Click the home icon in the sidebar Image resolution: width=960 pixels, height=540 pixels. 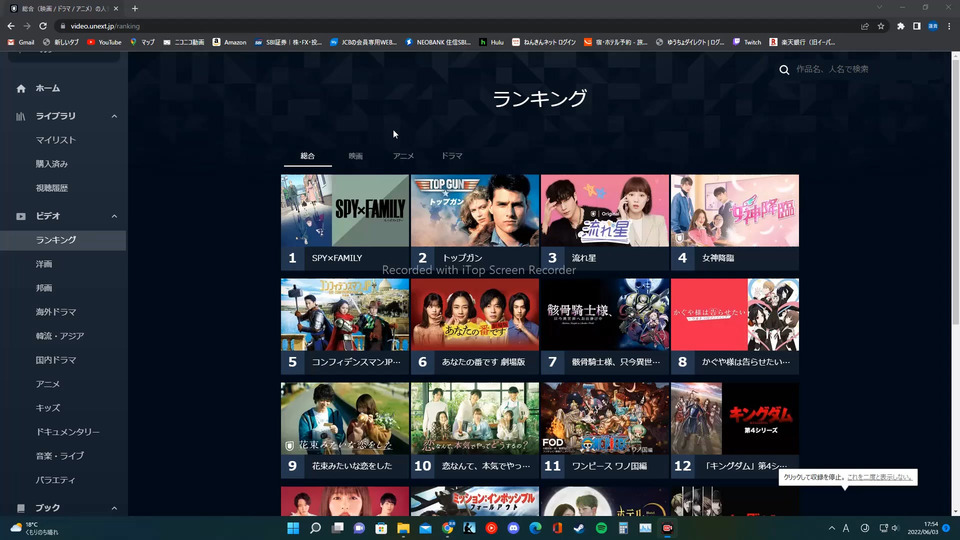(21, 89)
